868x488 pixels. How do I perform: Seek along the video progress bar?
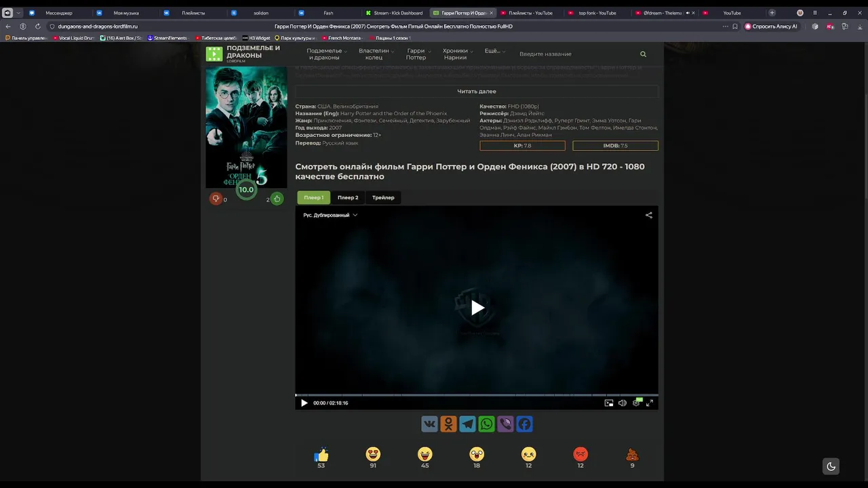(477, 394)
